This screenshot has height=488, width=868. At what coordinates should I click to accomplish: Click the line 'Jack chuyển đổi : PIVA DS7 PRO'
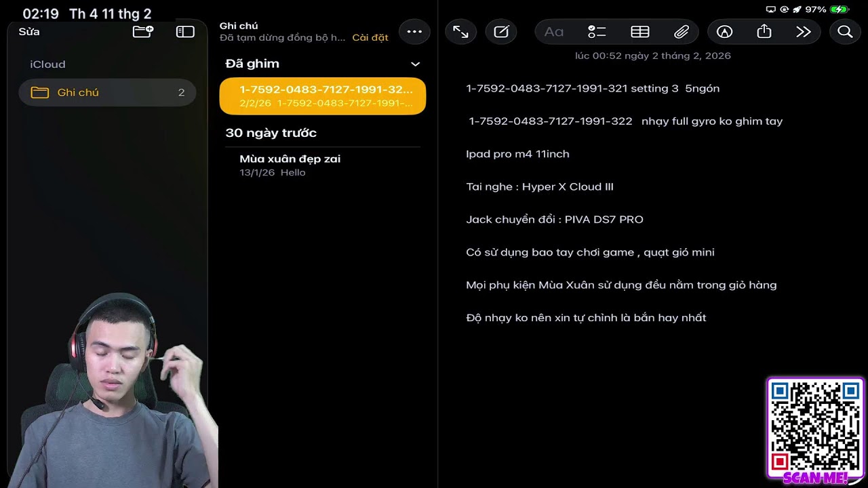555,220
